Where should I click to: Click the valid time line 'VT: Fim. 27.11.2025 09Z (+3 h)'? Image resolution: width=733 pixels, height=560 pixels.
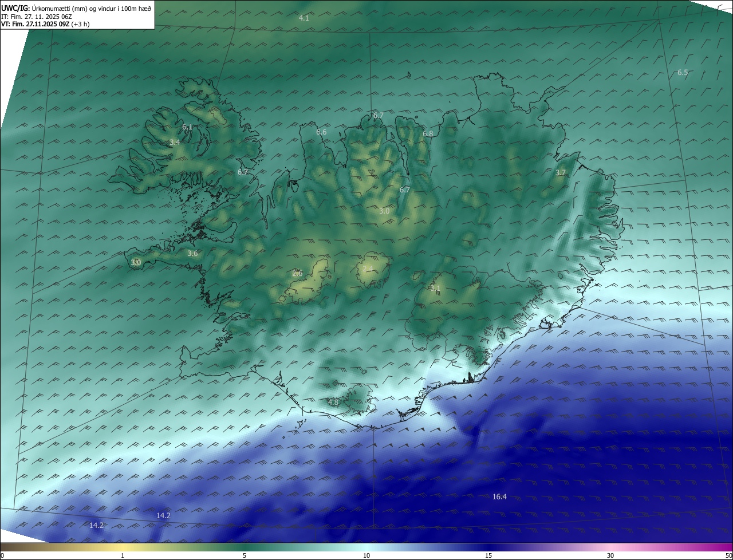coord(45,24)
